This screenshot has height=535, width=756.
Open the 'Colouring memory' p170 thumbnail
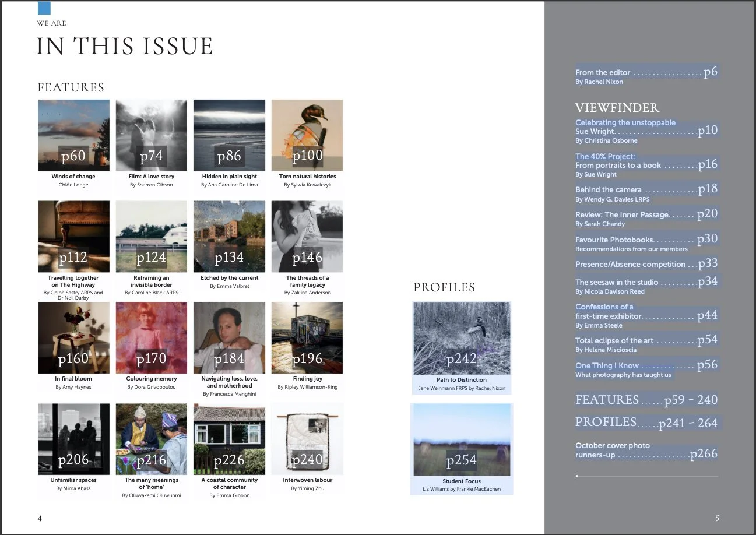(x=152, y=337)
